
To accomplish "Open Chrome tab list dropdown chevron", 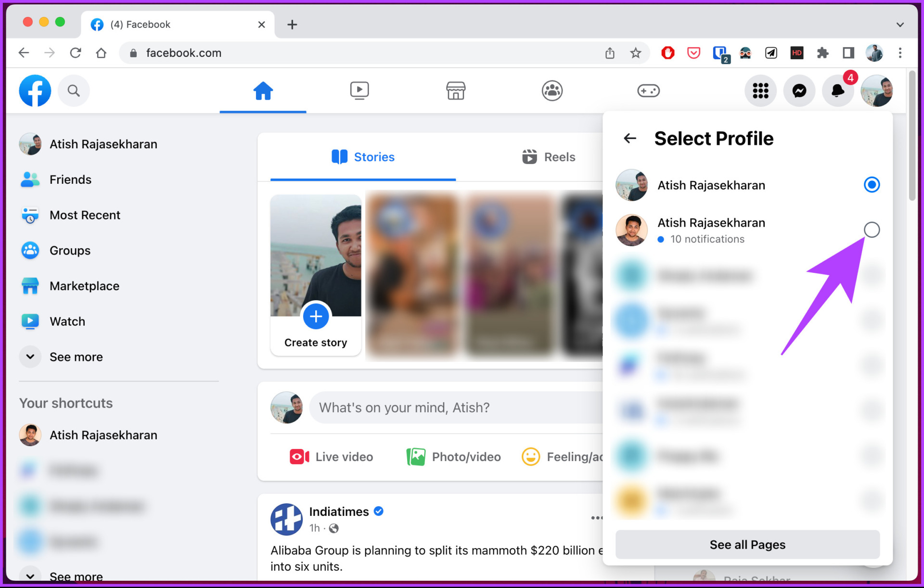I will [900, 25].
